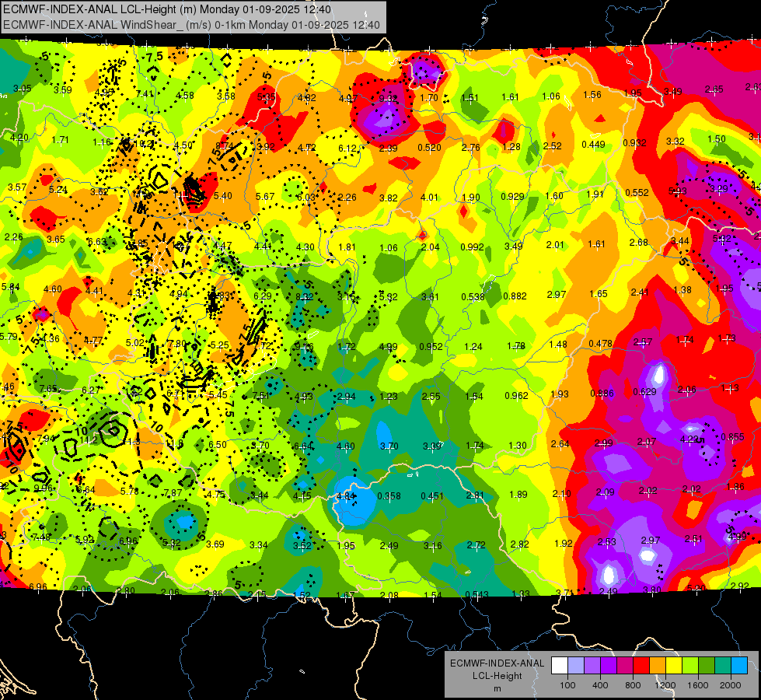Click the wind shear value 2.64
The width and height of the screenshot is (761, 700).
[560, 443]
